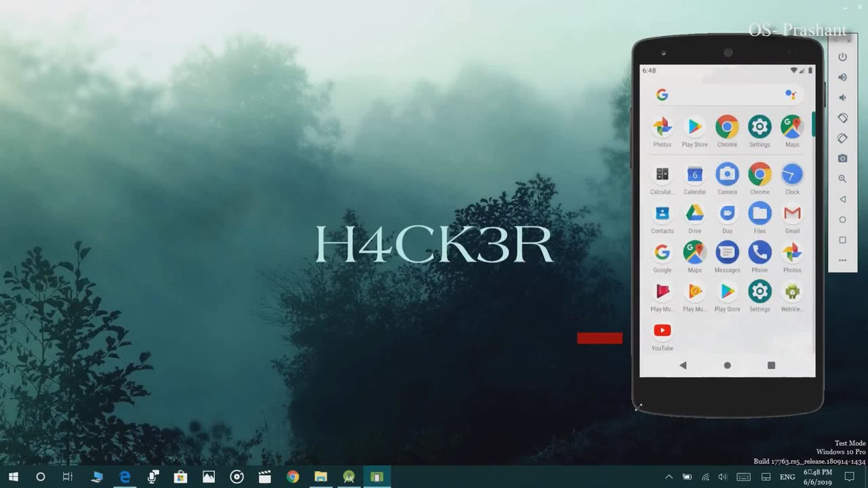This screenshot has height=488, width=868.
Task: Rotate emulator left using sidebar icon
Action: [x=842, y=118]
